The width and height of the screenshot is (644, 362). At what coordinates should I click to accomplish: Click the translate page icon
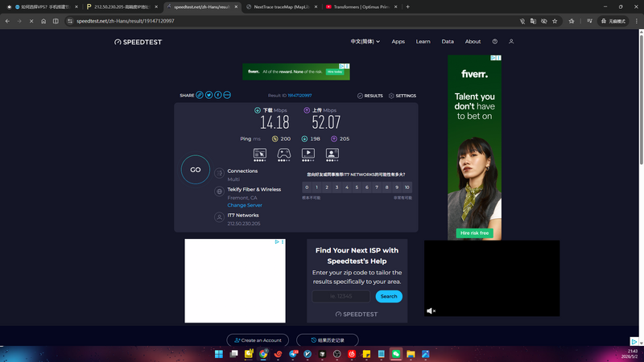533,21
